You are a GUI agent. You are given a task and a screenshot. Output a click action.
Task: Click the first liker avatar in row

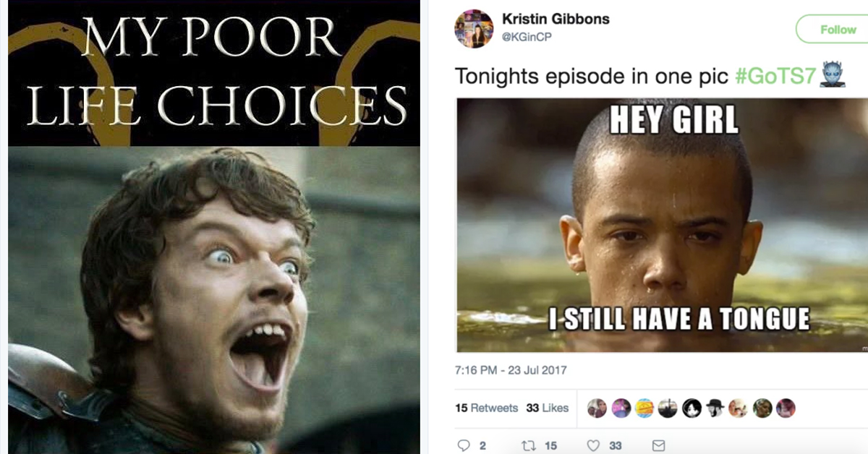[x=597, y=408]
